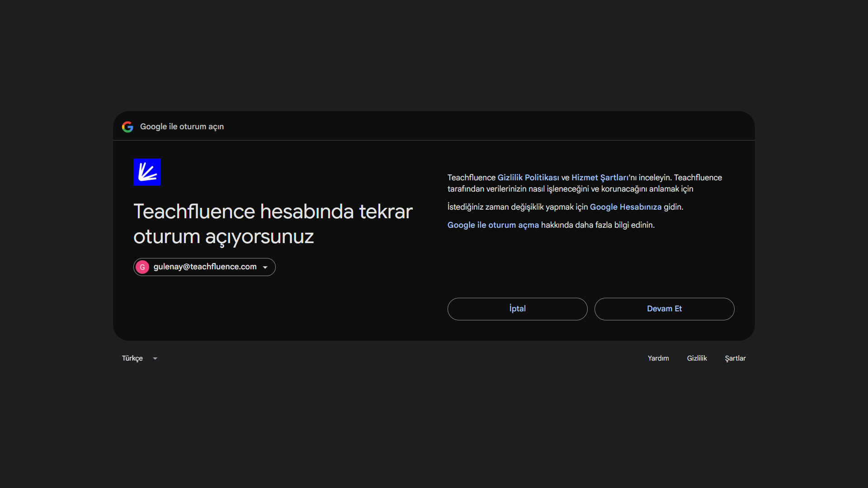Click the 'Google ile oturum açın' header text
The image size is (868, 488).
[x=182, y=127]
